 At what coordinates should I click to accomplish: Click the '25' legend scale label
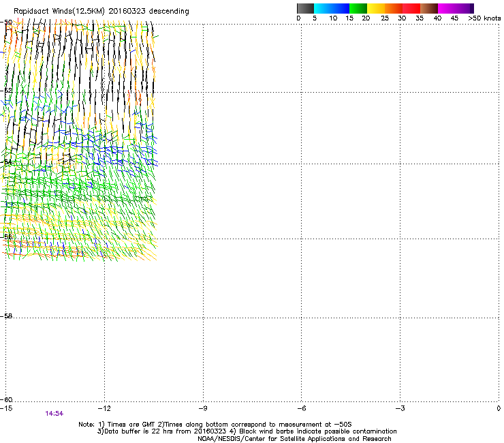[385, 18]
